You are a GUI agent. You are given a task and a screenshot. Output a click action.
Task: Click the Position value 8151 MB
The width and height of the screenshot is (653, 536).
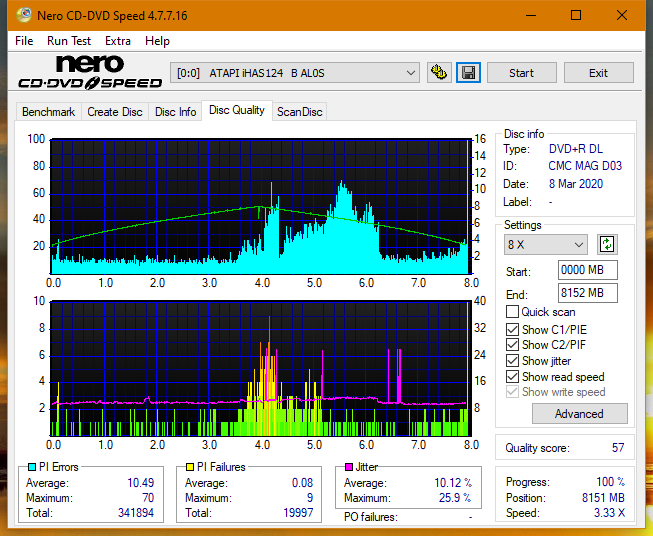point(603,498)
